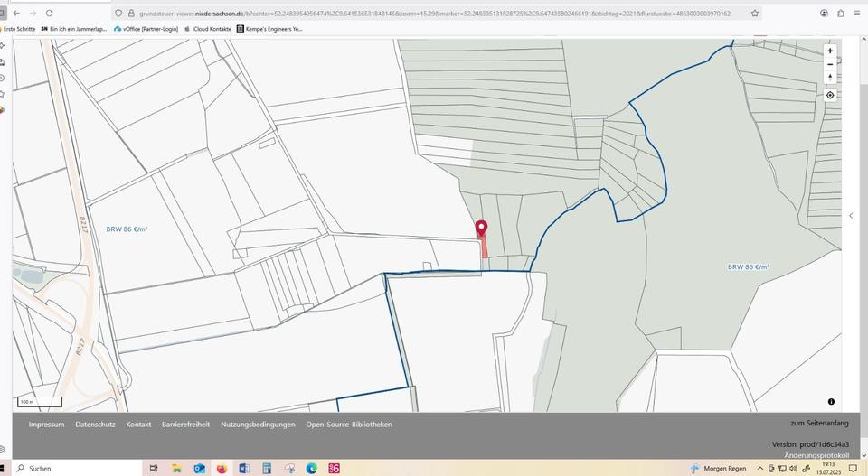868x476 pixels.
Task: Click the browser address bar URL
Action: click(434, 14)
